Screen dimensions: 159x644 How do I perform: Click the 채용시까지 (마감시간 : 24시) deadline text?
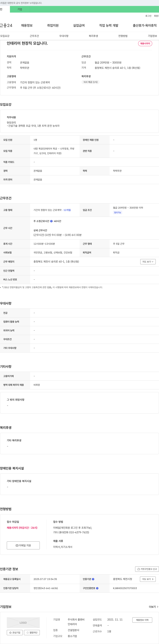point(22,528)
